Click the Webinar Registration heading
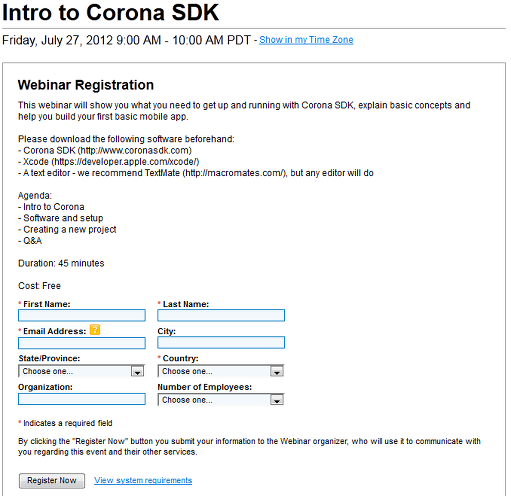The image size is (511, 496). click(x=86, y=85)
